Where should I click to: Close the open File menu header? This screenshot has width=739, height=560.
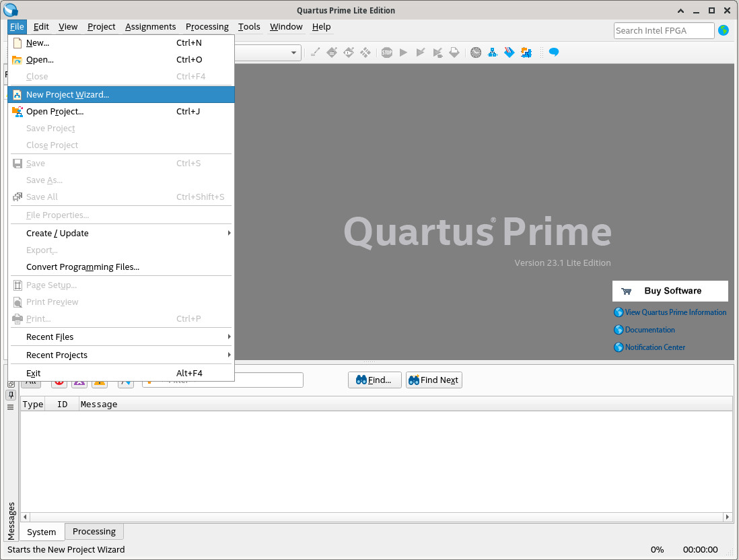click(17, 27)
